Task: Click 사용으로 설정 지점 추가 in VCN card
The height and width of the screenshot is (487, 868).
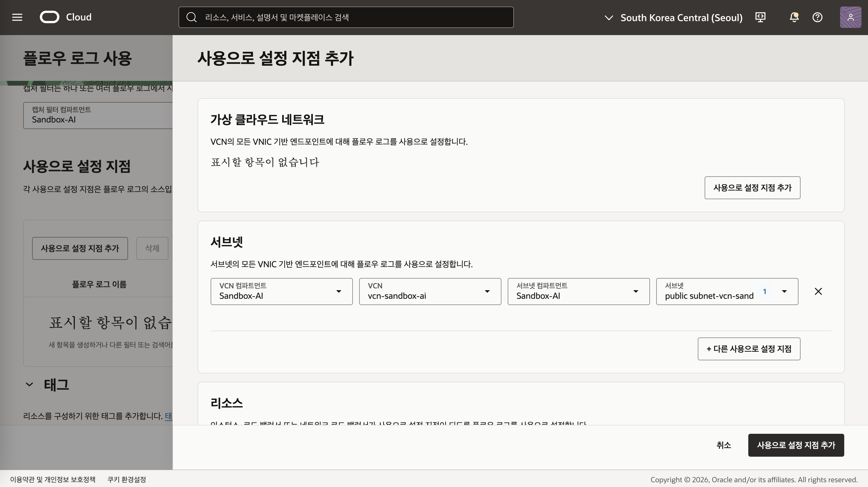Action: 752,188
